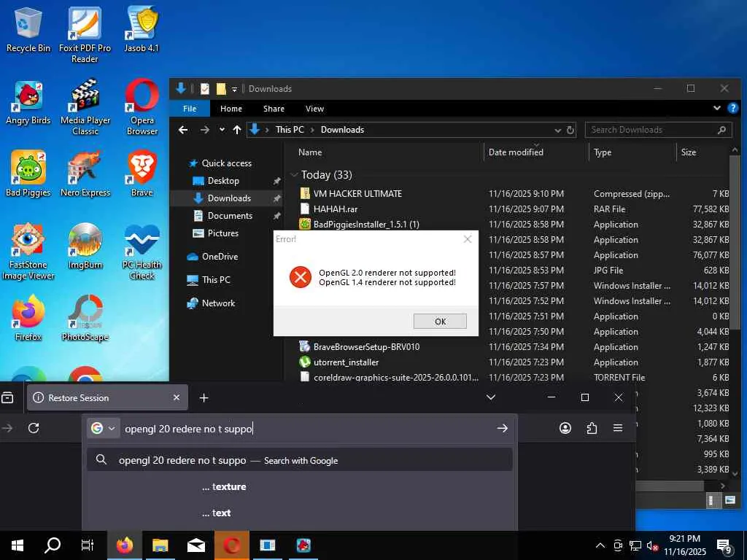Click Windows Start button on taskbar
This screenshot has width=747, height=560.
[x=18, y=545]
